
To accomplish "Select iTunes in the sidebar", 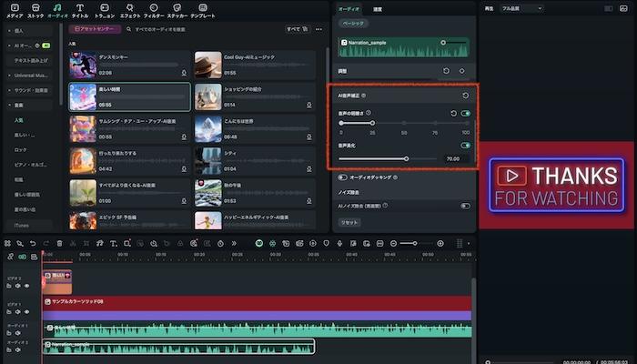I will coord(22,225).
